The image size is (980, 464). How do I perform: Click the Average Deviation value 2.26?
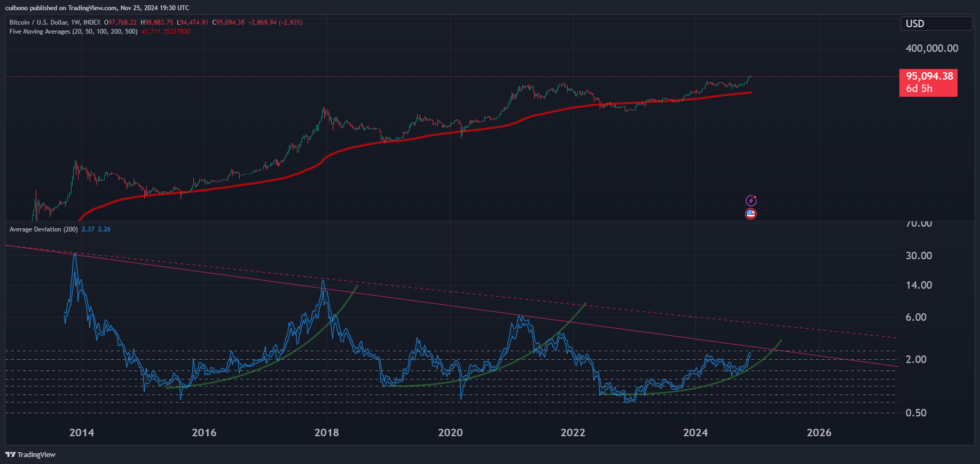[104, 229]
